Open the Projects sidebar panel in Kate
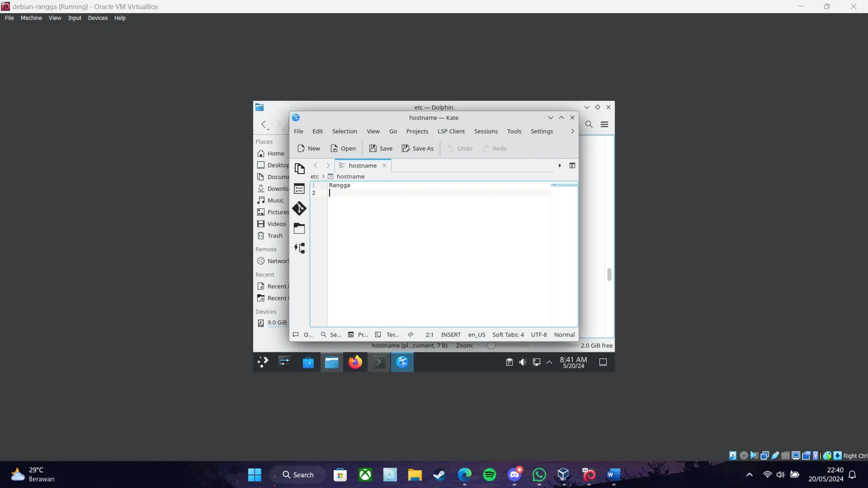Image resolution: width=868 pixels, height=488 pixels. [x=299, y=189]
